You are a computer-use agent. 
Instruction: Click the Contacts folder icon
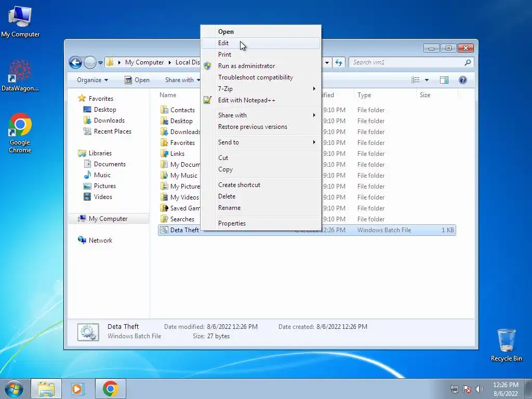tap(164, 110)
